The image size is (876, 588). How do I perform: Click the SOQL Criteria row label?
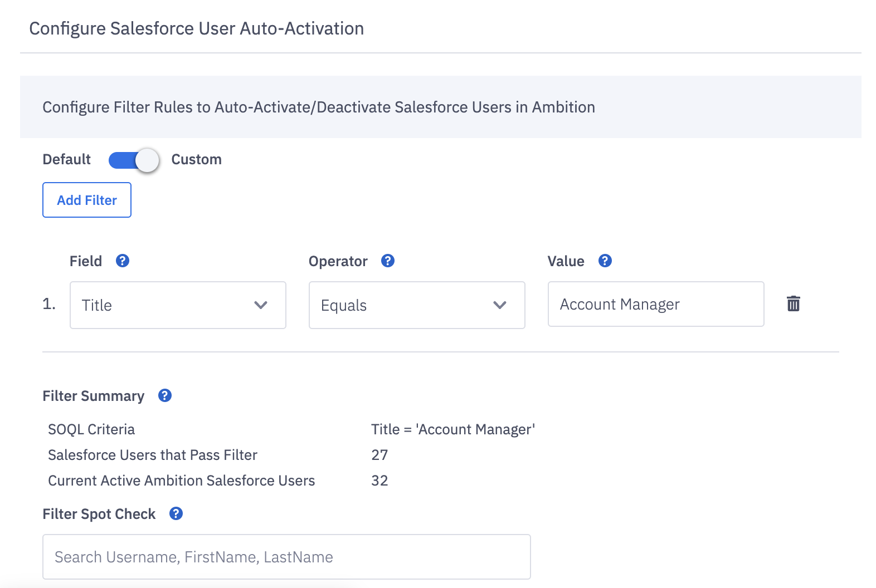(91, 429)
